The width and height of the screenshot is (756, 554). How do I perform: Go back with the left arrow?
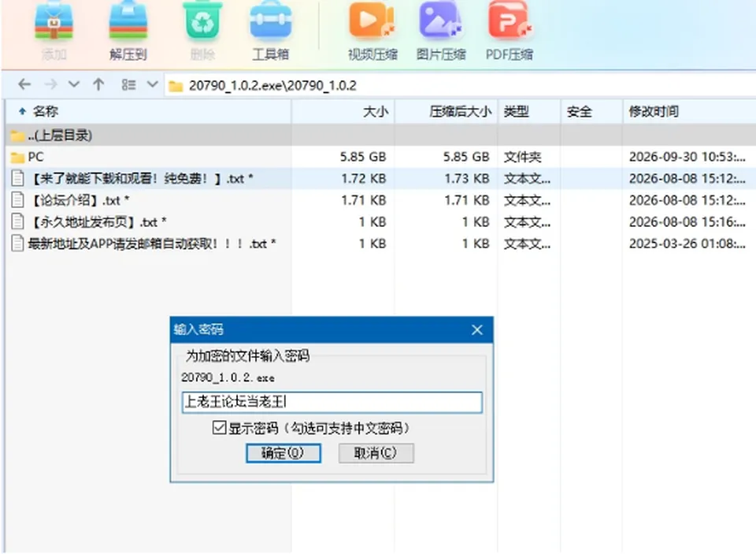coord(24,85)
